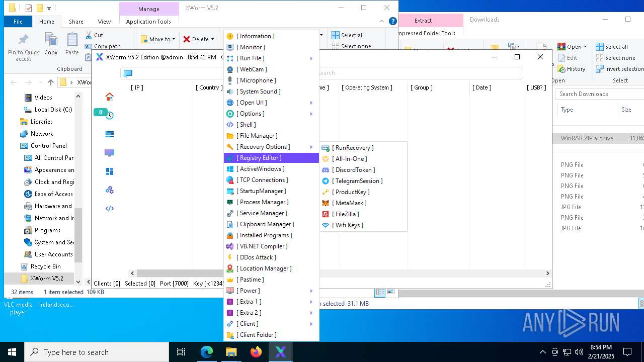644x362 pixels.
Task: Open the Clipboard Manager entry
Action: (271, 224)
